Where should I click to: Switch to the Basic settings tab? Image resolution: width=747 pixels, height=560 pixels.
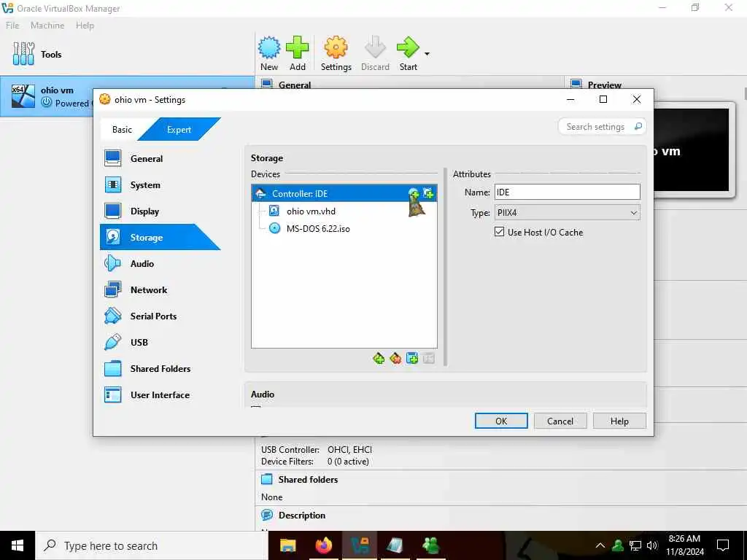click(x=122, y=130)
